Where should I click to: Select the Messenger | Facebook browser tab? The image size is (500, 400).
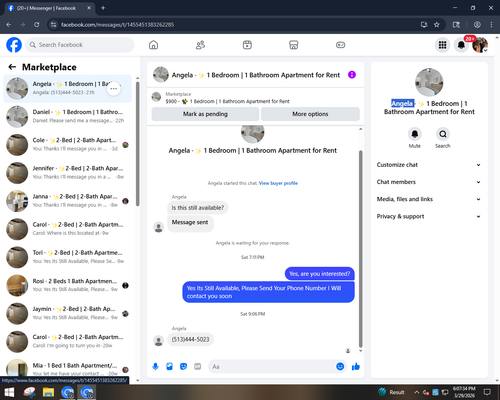point(50,8)
